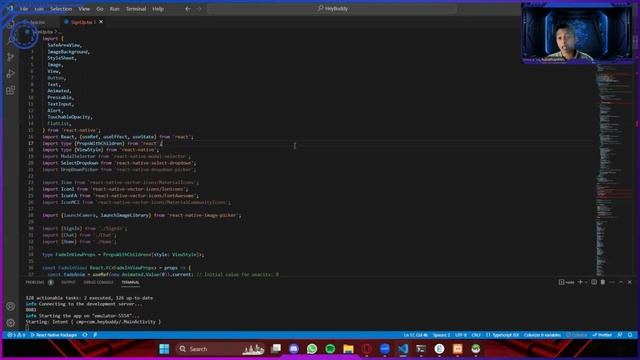
Task: Activate the SignUp.tsx editor tab
Action: click(x=83, y=22)
